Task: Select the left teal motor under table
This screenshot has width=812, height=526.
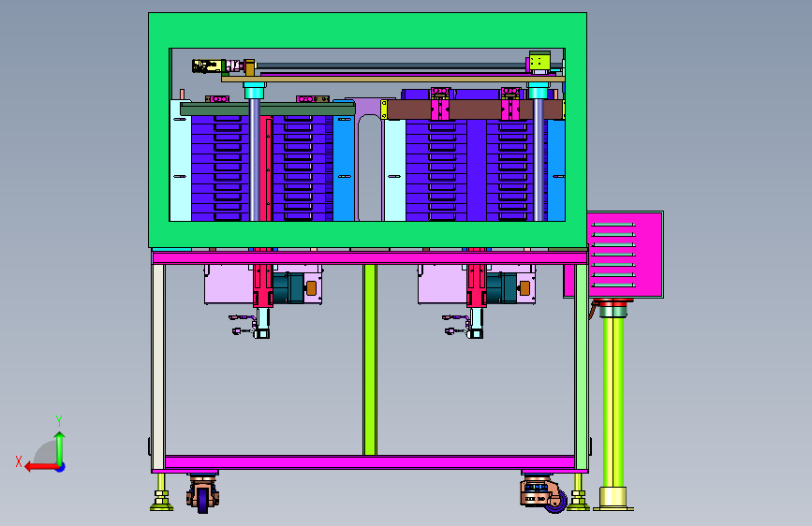Action: click(288, 288)
